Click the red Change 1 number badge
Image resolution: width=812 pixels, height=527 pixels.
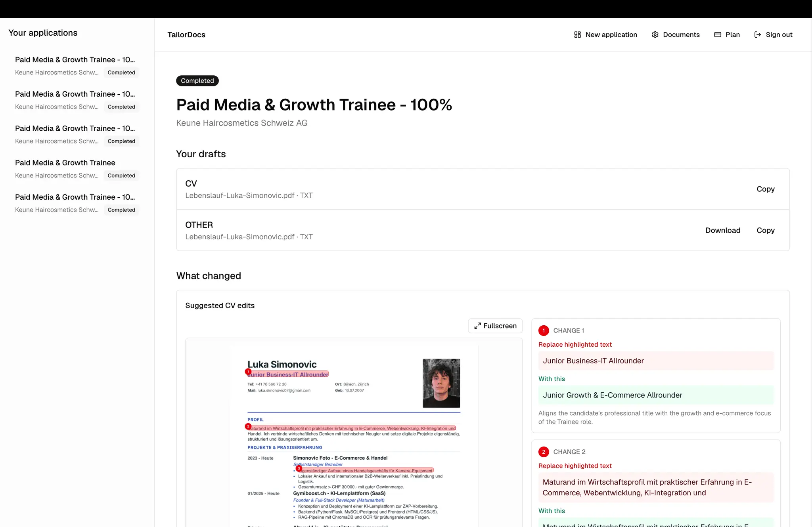pyautogui.click(x=544, y=330)
